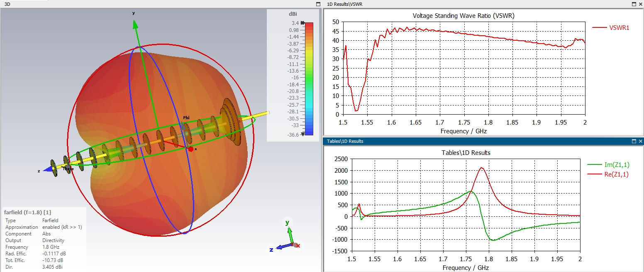Image resolution: width=644 pixels, height=272 pixels.
Task: Click the 2500 tick on impedance chart axis
Action: pyautogui.click(x=341, y=159)
